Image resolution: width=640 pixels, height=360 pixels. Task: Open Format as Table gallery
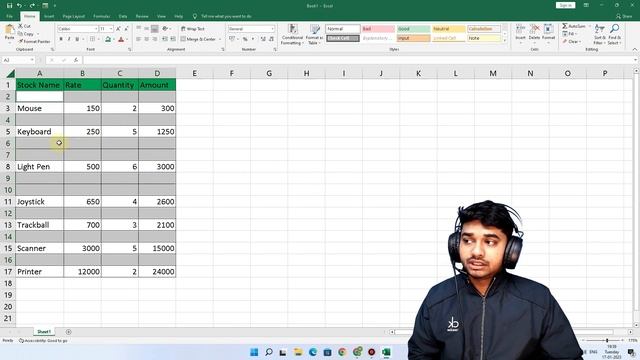(x=315, y=34)
